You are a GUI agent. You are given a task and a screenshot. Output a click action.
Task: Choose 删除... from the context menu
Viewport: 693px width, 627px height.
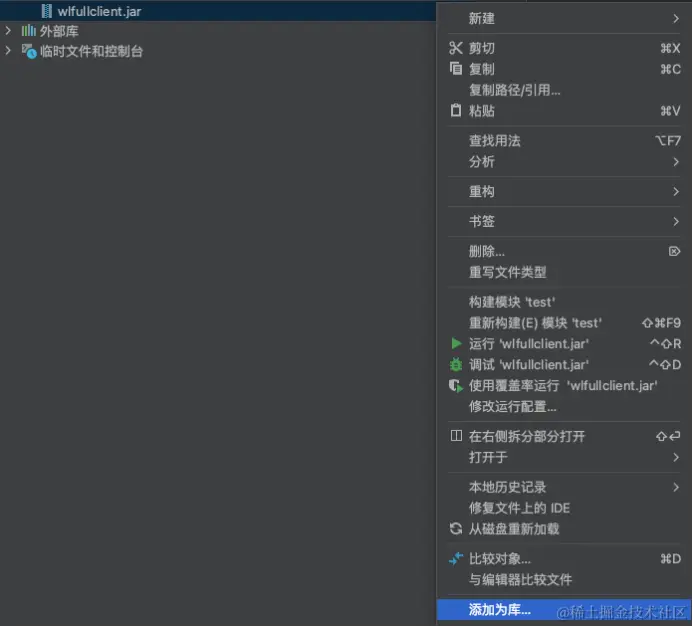click(x=564, y=251)
